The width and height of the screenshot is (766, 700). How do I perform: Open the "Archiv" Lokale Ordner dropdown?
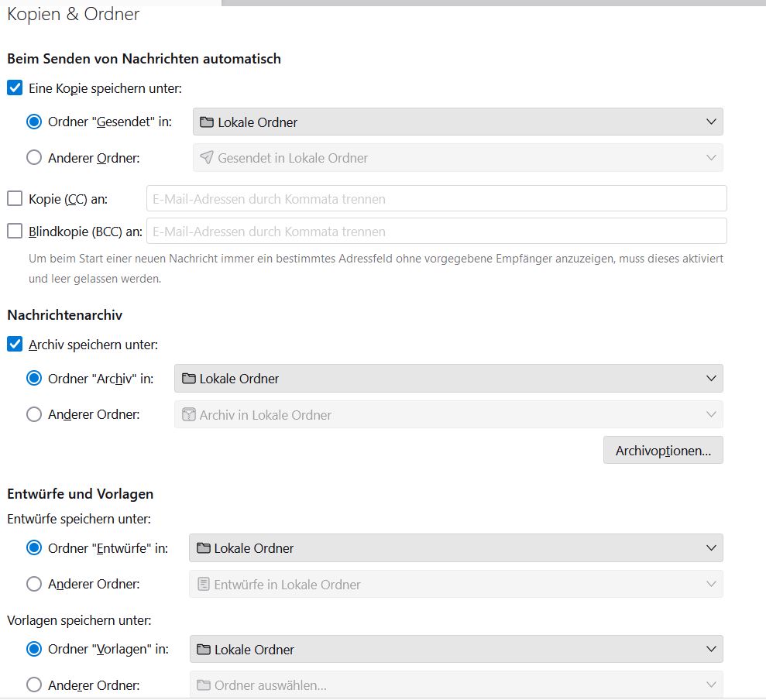(448, 379)
